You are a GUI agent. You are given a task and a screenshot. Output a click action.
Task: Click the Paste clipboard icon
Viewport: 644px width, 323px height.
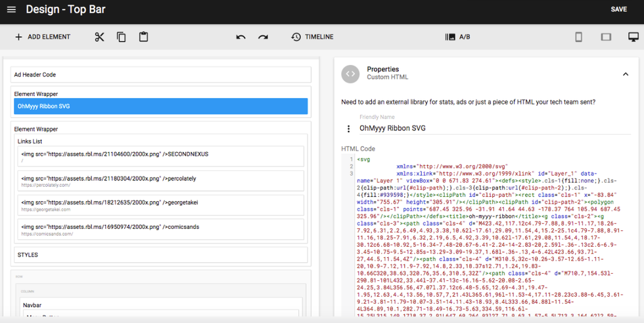(143, 37)
